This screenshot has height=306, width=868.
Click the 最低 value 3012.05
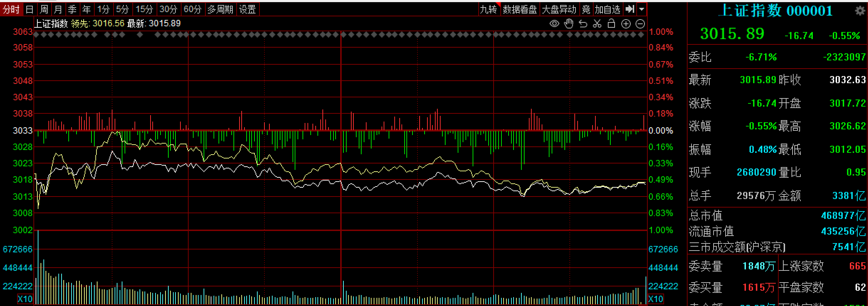pyautogui.click(x=848, y=149)
